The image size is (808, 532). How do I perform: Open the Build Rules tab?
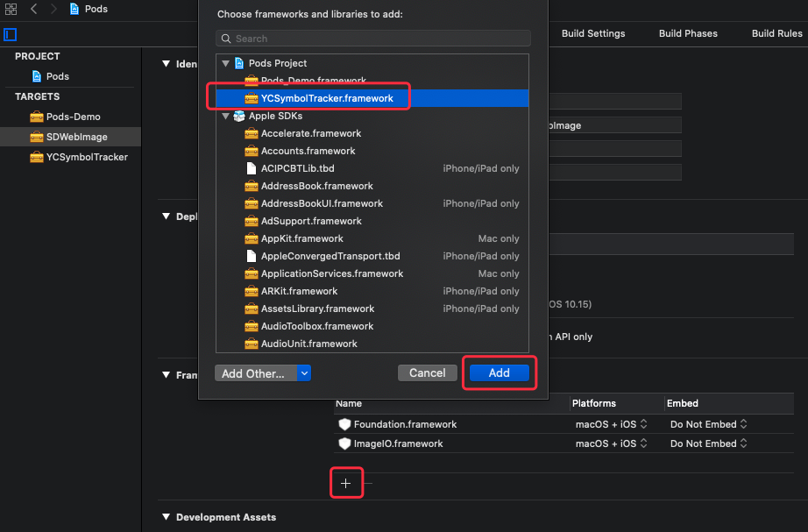tap(776, 33)
